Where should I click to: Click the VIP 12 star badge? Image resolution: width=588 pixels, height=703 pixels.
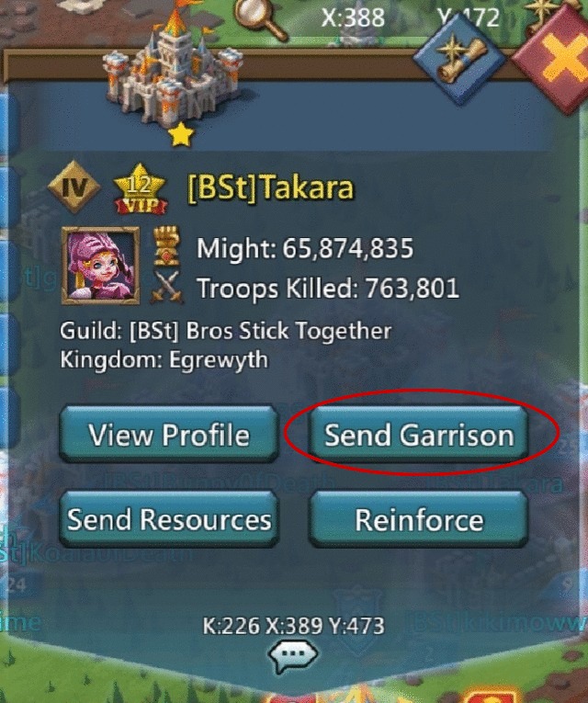[x=141, y=189]
